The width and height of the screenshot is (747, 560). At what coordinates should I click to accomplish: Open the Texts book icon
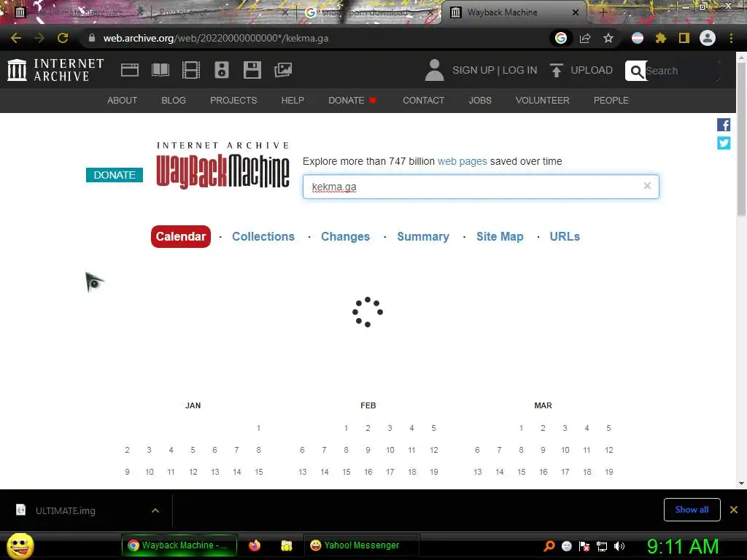click(x=160, y=70)
